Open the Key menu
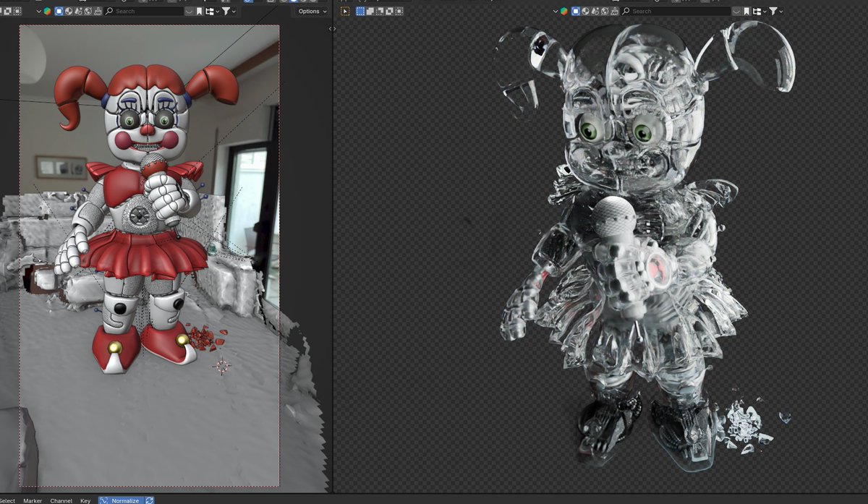 pyautogui.click(x=85, y=500)
